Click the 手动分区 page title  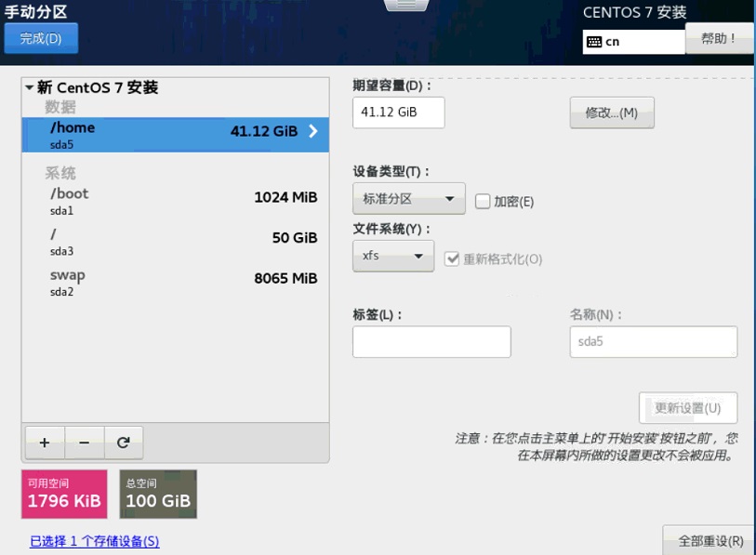pos(35,11)
